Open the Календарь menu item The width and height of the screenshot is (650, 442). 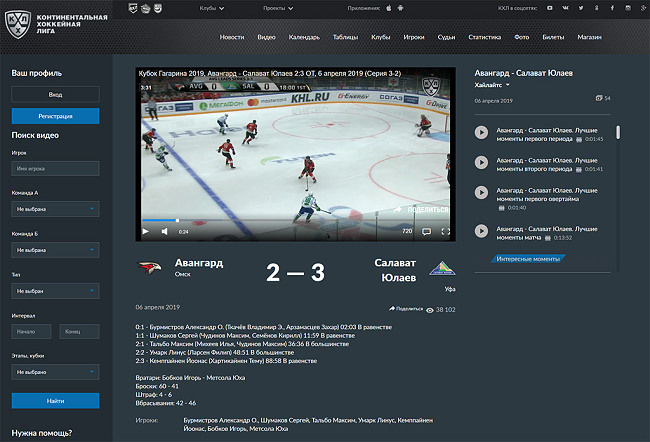click(x=304, y=37)
